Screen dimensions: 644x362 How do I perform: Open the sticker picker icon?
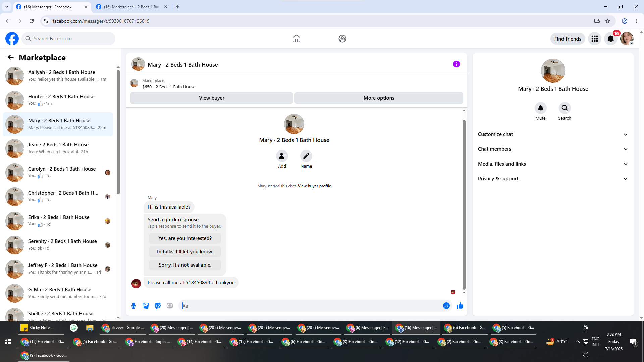point(158,306)
